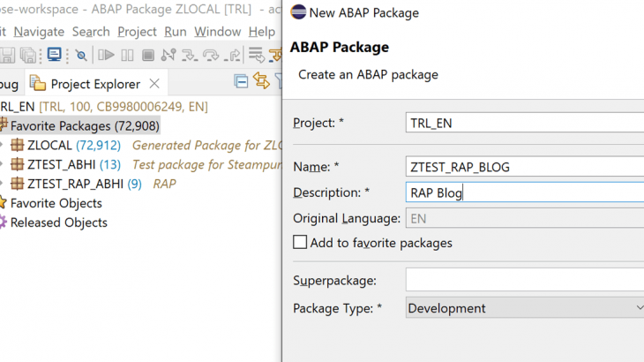Toggle Link with Editor icon
The width and height of the screenshot is (644, 362).
coord(261,82)
